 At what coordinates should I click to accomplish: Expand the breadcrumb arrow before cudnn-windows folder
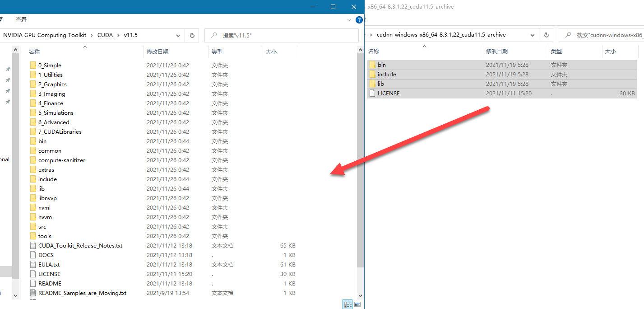(371, 35)
